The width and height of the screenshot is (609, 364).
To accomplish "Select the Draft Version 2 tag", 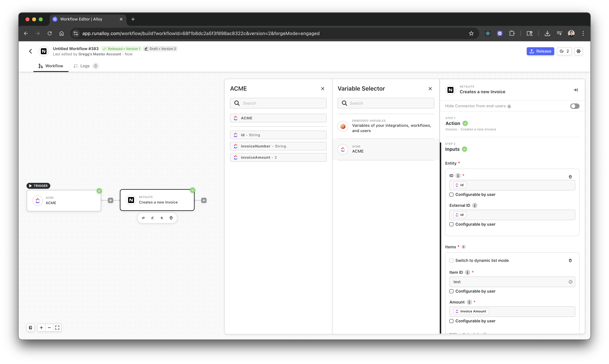I will 160,49.
